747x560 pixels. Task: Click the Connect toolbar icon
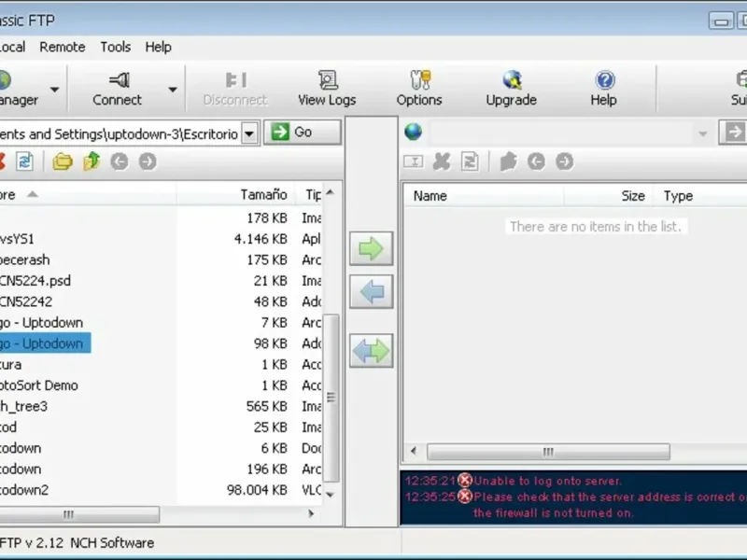coord(119,80)
